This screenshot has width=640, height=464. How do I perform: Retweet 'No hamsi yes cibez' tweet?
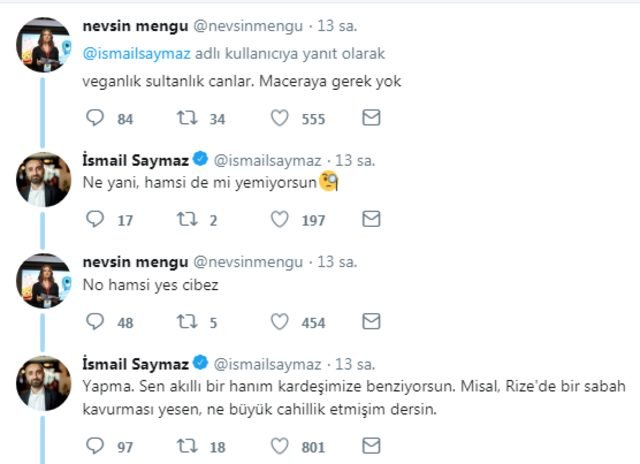coord(187,322)
